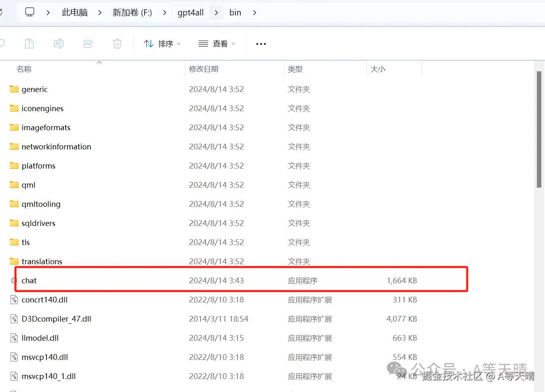Click the delete trash bin icon
The height and width of the screenshot is (392, 545).
[x=117, y=44]
